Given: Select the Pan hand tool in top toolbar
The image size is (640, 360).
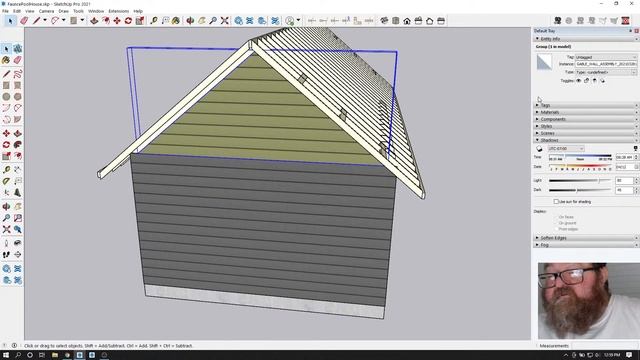Looking at the screenshot, I should 202,20.
